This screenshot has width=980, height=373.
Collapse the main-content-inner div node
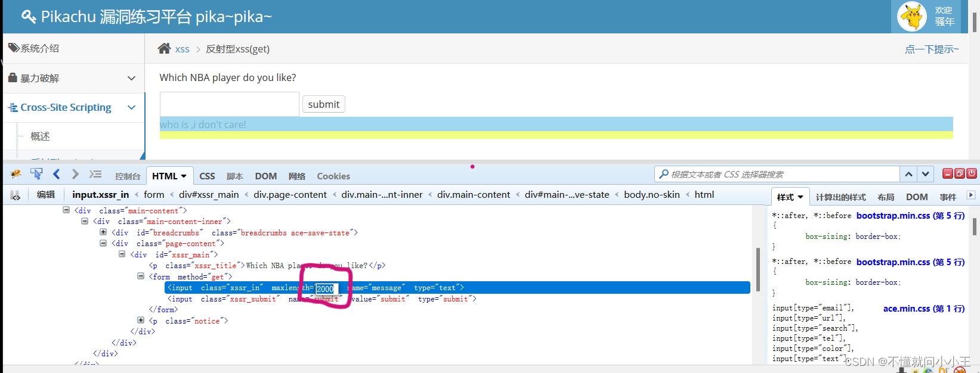pos(85,220)
